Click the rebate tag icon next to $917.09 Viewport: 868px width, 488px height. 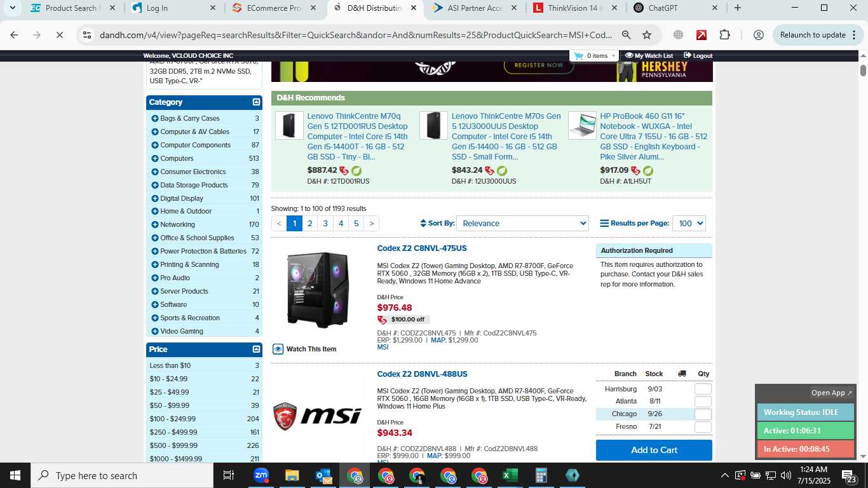(635, 171)
